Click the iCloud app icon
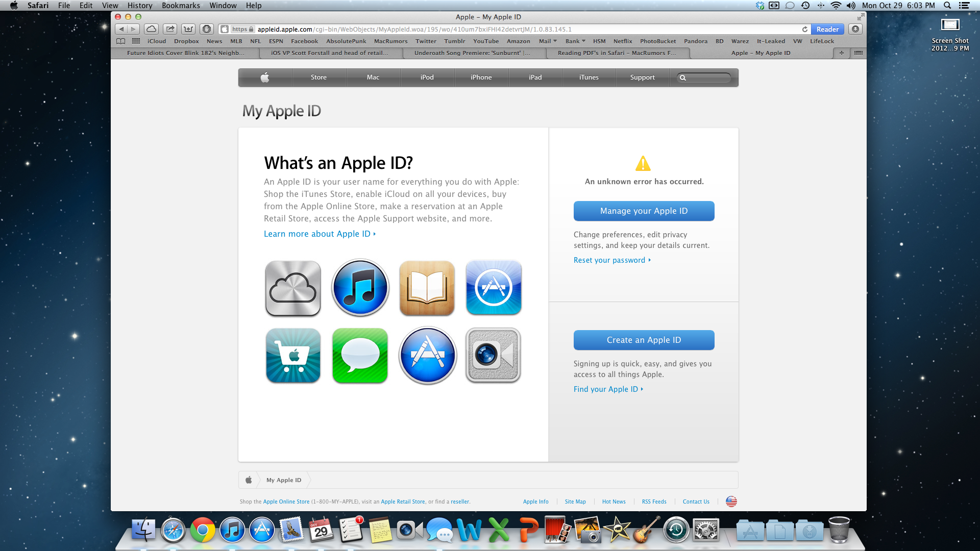Screen dimensions: 980x551 (293, 288)
